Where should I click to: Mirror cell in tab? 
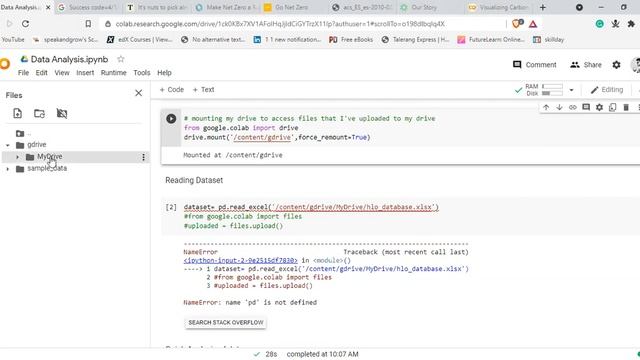click(612, 107)
